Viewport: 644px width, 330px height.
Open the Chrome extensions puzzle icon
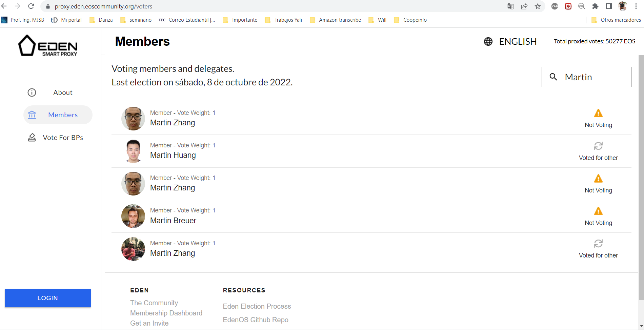[x=595, y=6]
